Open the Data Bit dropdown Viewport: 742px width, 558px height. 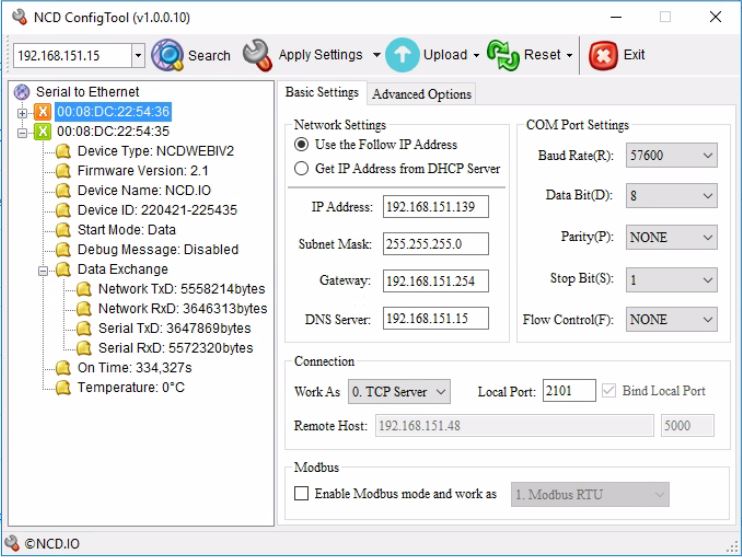click(671, 195)
